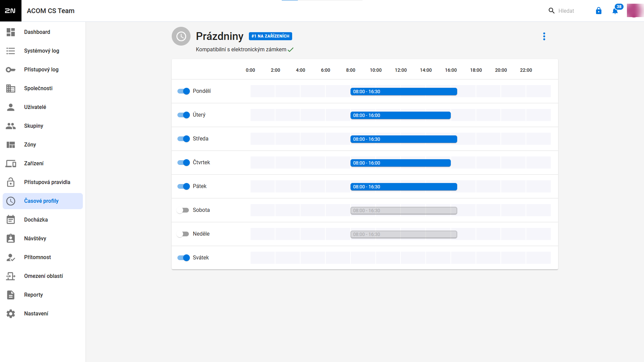644x362 pixels.
Task: Click the blue lock icon in header
Action: [599, 11]
